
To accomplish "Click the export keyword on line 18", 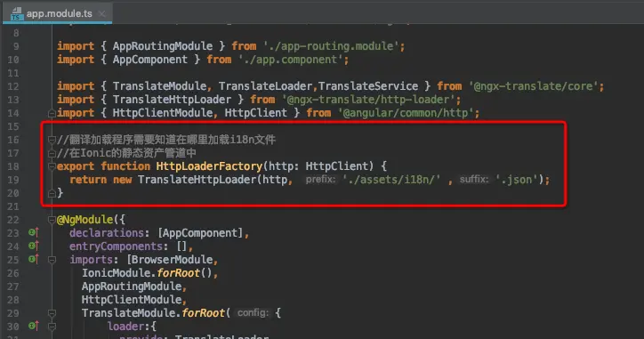I will [76, 166].
